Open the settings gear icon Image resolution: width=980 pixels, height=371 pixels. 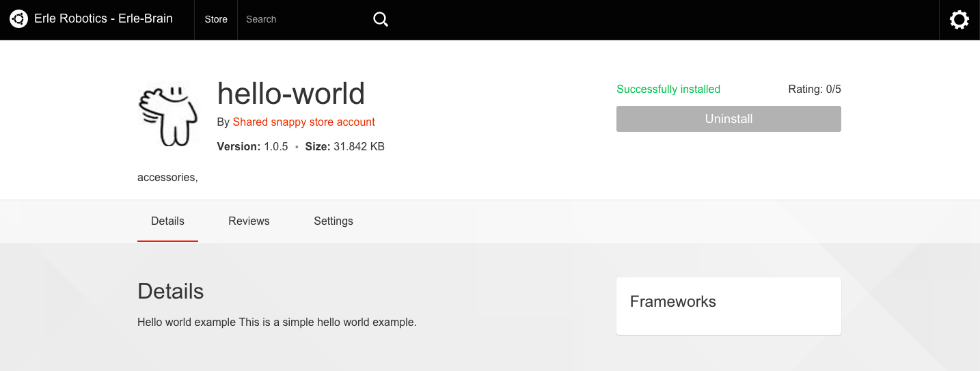[959, 20]
